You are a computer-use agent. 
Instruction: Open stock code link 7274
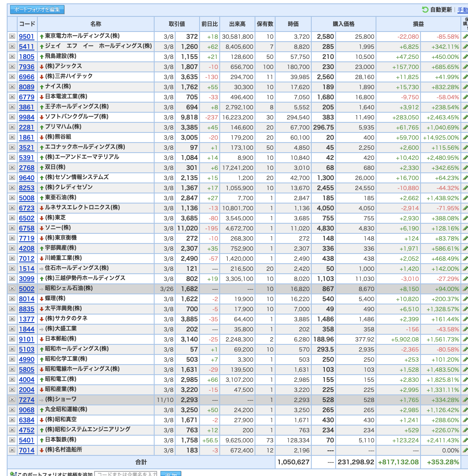pos(26,400)
